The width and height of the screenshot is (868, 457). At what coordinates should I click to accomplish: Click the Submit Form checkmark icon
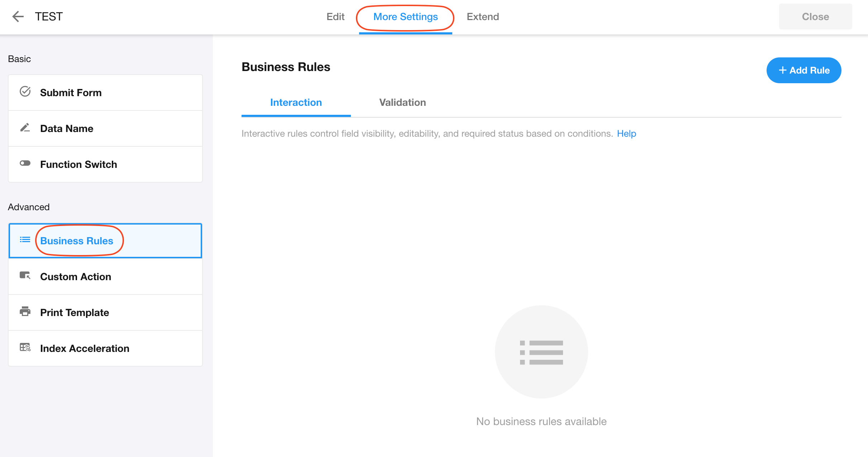(25, 92)
